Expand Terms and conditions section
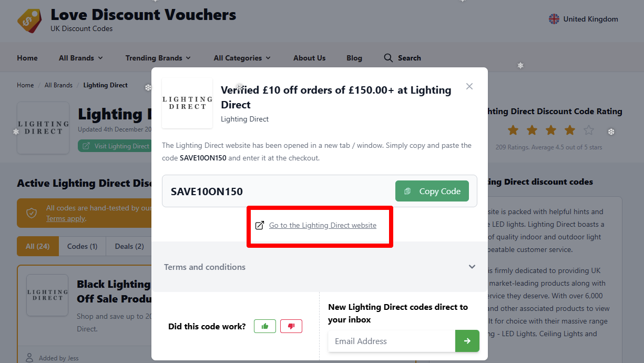The width and height of the screenshot is (644, 363). 320,267
